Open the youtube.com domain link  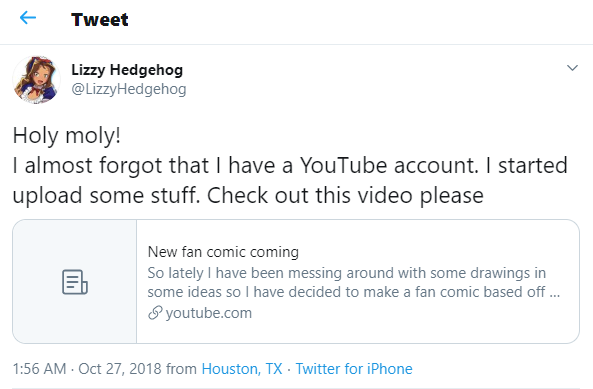208,313
